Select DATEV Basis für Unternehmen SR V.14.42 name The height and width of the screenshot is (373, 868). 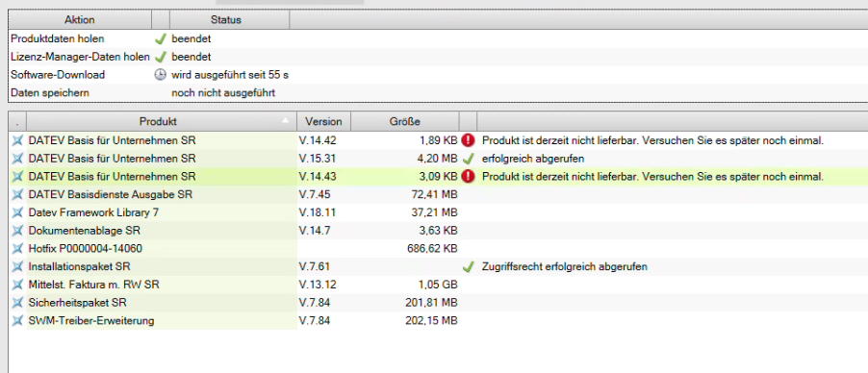113,140
